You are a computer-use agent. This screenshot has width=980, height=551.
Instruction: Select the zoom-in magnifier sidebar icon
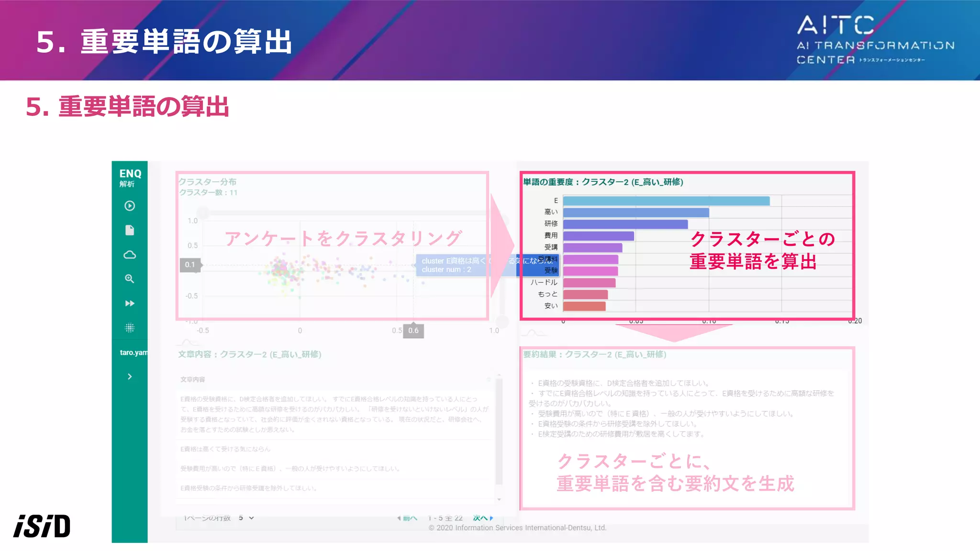coord(130,279)
